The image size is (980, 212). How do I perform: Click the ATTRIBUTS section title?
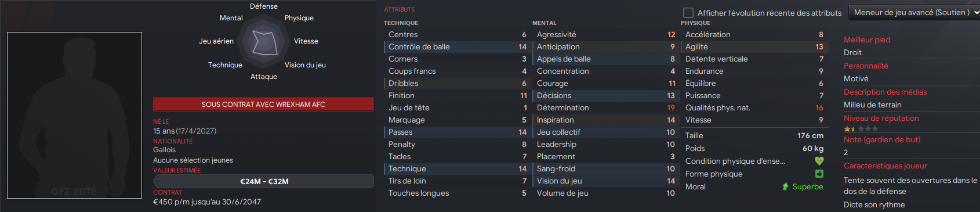(x=400, y=9)
